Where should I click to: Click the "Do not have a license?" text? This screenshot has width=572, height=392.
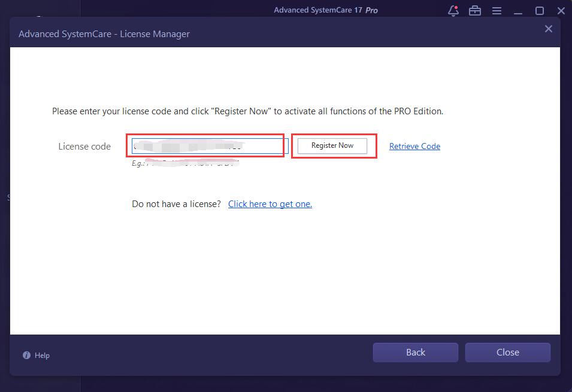click(x=176, y=204)
